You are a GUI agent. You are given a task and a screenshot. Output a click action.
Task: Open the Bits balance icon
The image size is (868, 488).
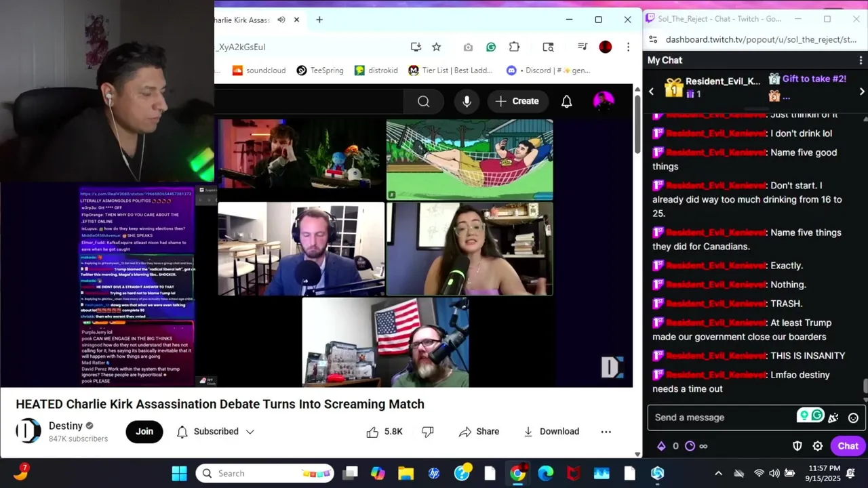[x=661, y=446]
